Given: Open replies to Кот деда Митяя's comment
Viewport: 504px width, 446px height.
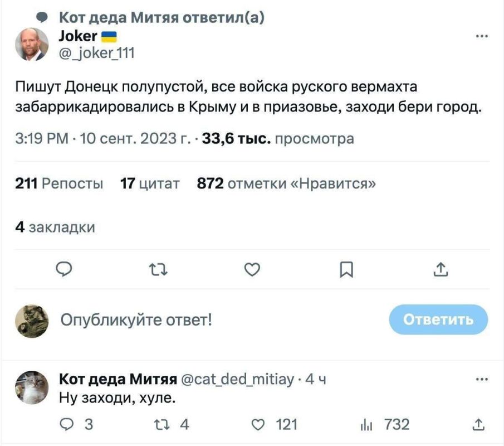Looking at the screenshot, I should pos(67,424).
